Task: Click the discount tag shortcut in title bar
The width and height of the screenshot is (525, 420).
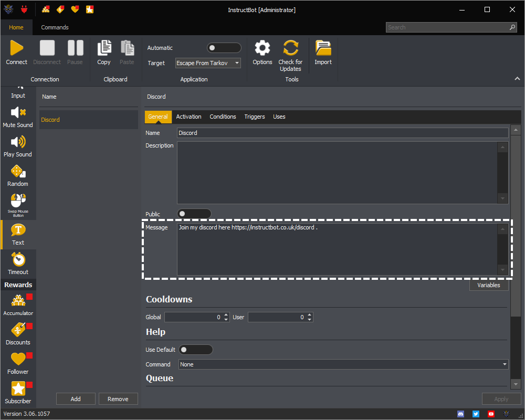Action: click(60, 9)
